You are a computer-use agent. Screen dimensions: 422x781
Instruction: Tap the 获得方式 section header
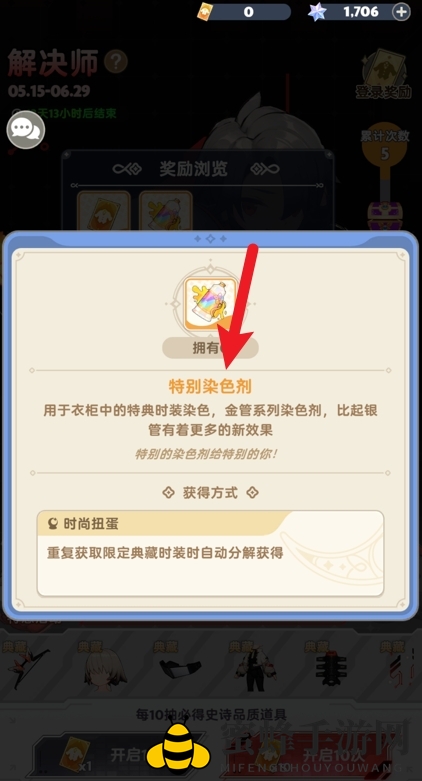pyautogui.click(x=210, y=493)
